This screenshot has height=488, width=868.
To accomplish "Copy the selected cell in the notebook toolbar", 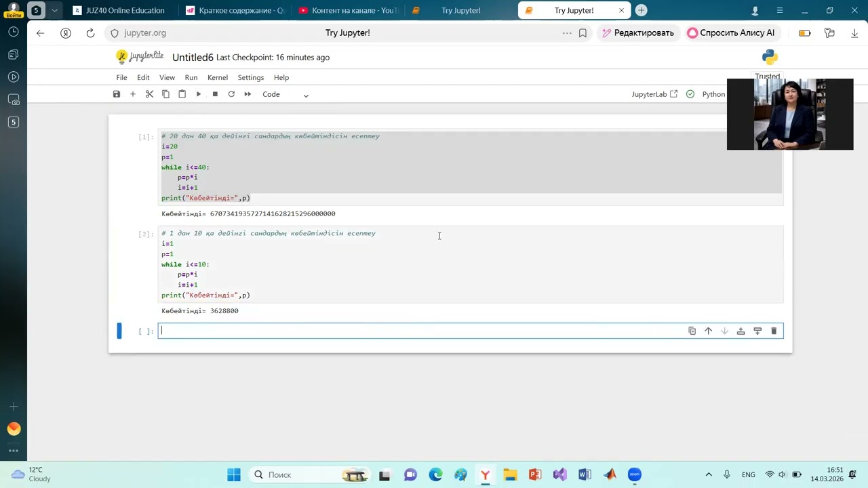I will [x=165, y=94].
